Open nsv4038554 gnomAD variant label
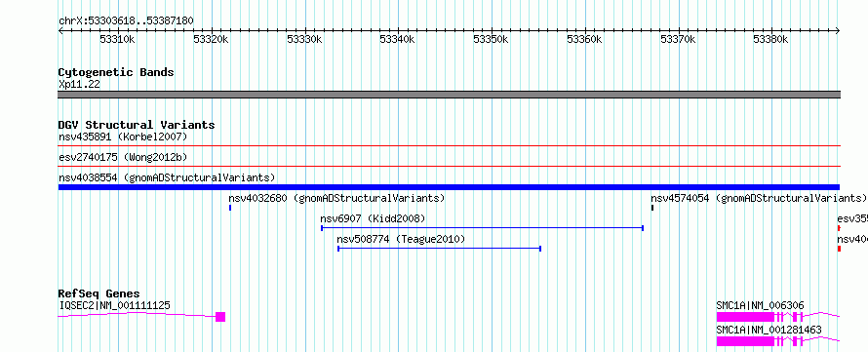868x352 pixels. (167, 177)
